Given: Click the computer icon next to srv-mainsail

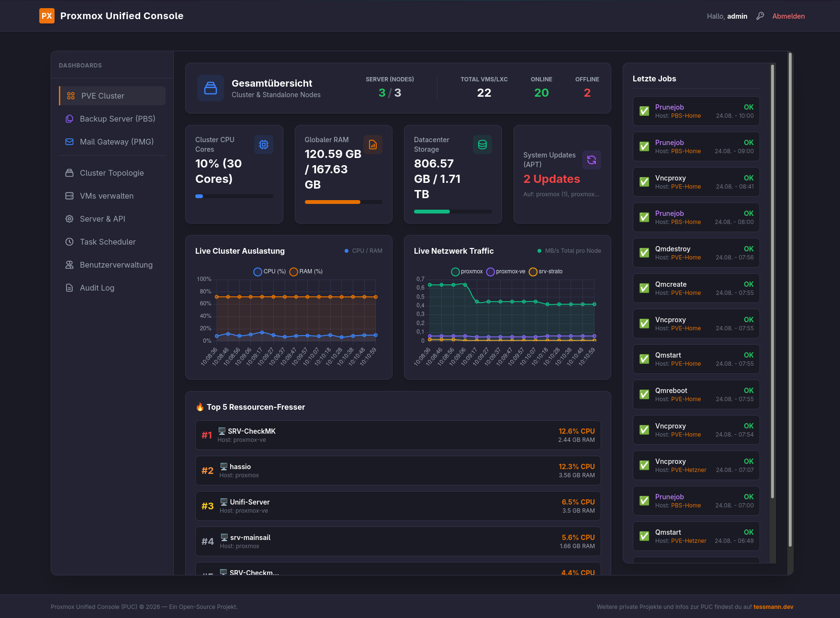Looking at the screenshot, I should 224,538.
